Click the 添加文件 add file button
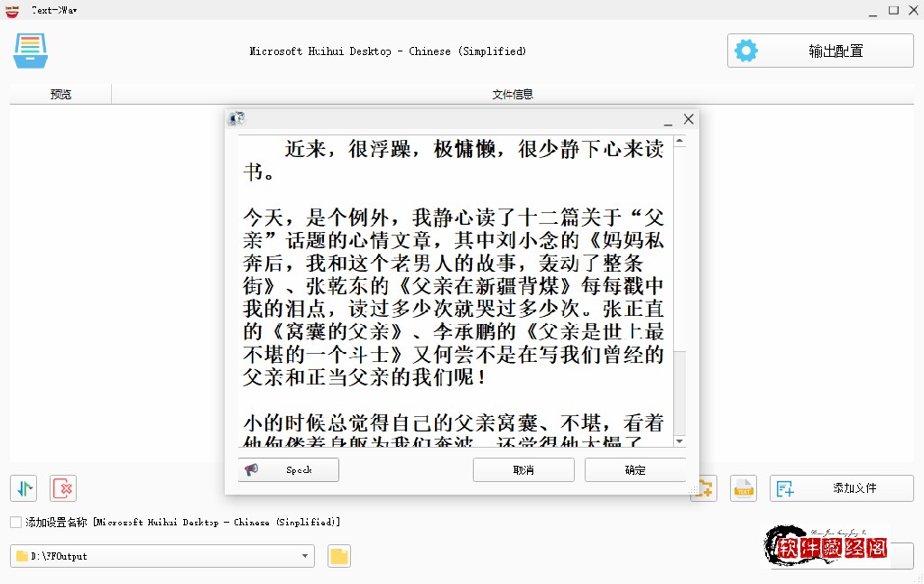Screen dimensions: 924x584 tap(841, 488)
